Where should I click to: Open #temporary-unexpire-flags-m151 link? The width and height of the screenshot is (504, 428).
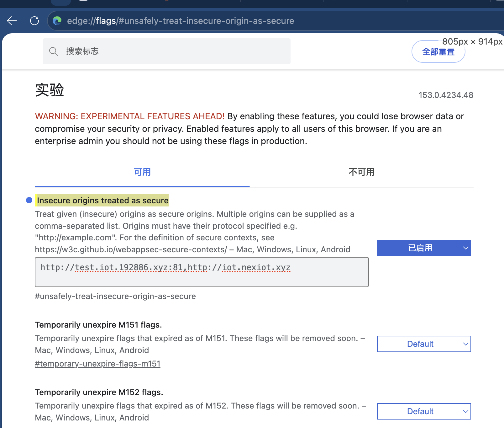(97, 364)
